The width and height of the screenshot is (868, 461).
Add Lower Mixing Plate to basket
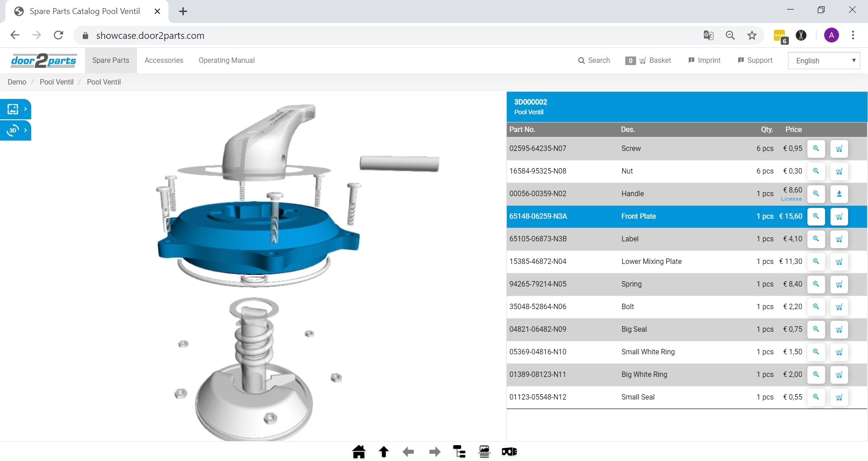tap(839, 262)
